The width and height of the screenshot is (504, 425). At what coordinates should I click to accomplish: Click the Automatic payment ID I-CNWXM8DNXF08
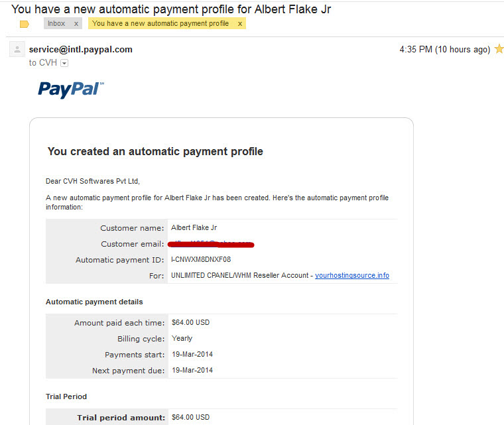201,259
